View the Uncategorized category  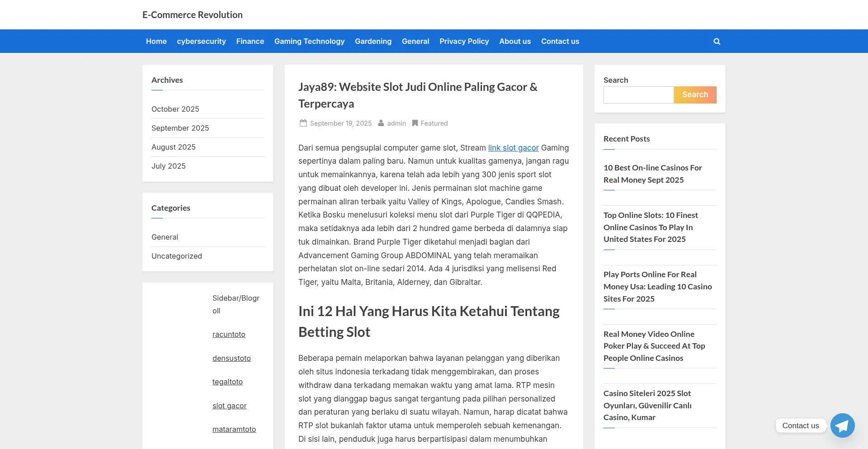pyautogui.click(x=176, y=256)
